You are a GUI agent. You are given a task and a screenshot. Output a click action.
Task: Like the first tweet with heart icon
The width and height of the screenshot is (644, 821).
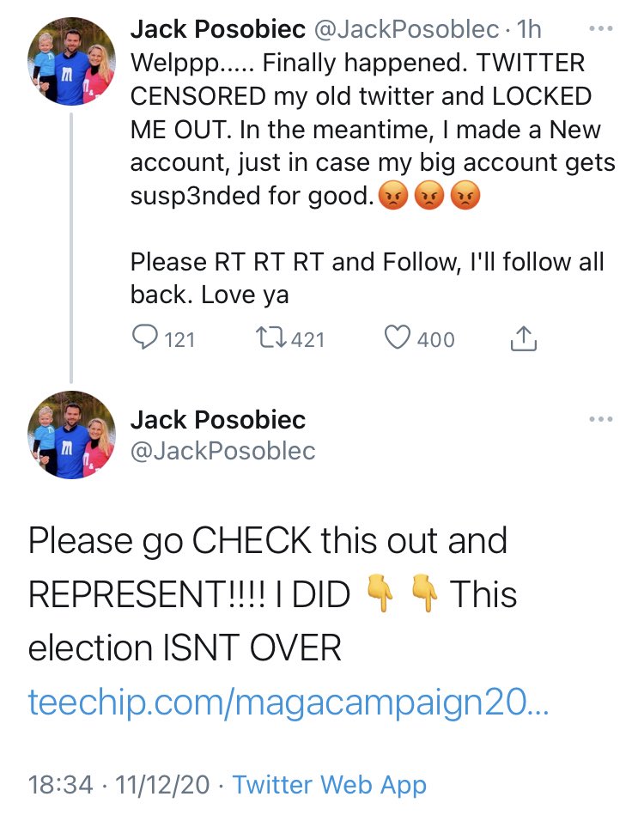point(398,338)
